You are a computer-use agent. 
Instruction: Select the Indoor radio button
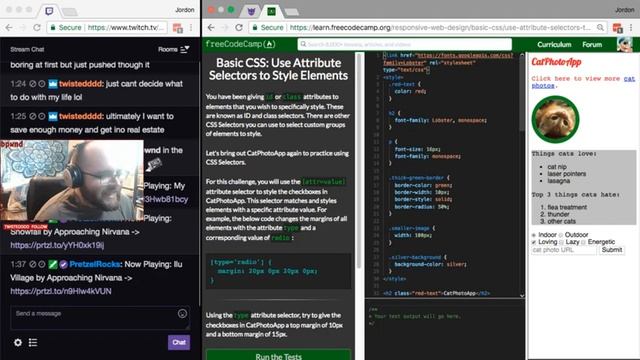coord(533,235)
